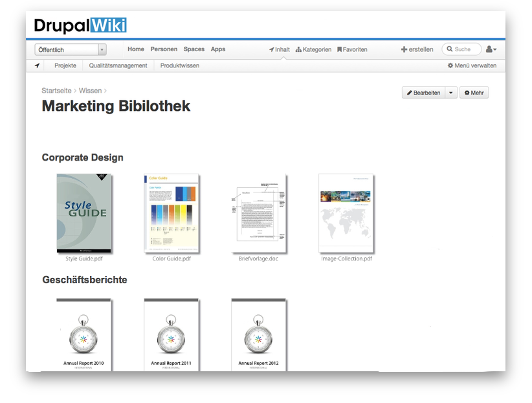This screenshot has height=403, width=532.
Task: Open the Apps menu item
Action: click(218, 49)
